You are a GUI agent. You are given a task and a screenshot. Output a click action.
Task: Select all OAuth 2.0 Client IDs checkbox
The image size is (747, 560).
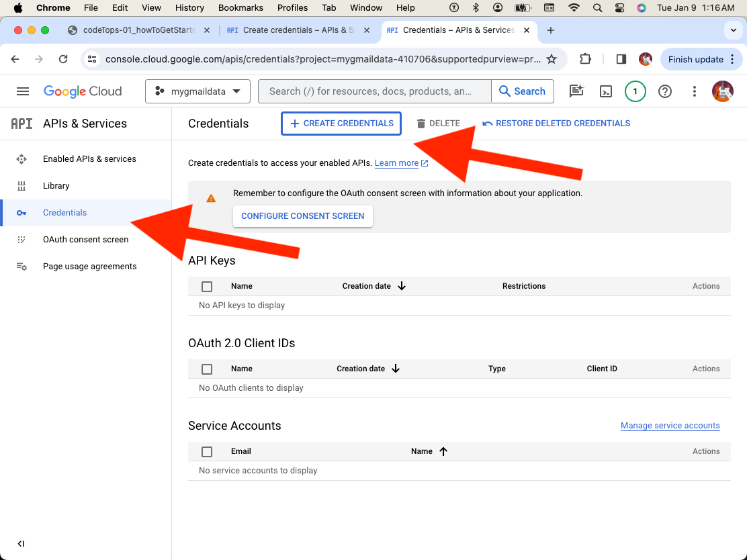click(x=207, y=369)
